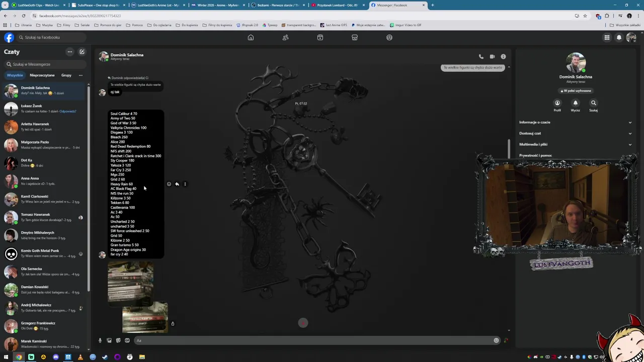The width and height of the screenshot is (644, 362).
Task: Expand Dostosuj czat section
Action: pyautogui.click(x=575, y=133)
